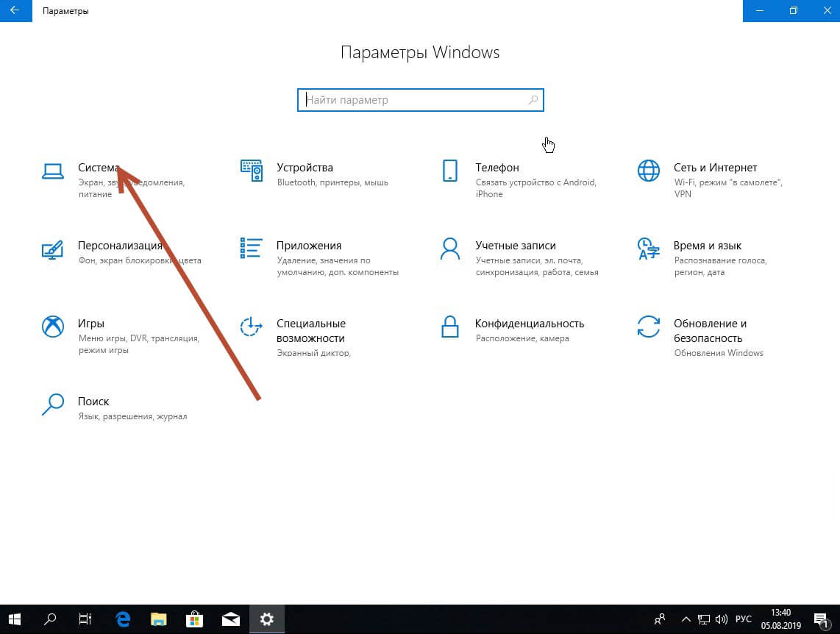Image resolution: width=840 pixels, height=634 pixels.
Task: Click the search magnifier in Найти параметр box
Action: click(x=533, y=100)
